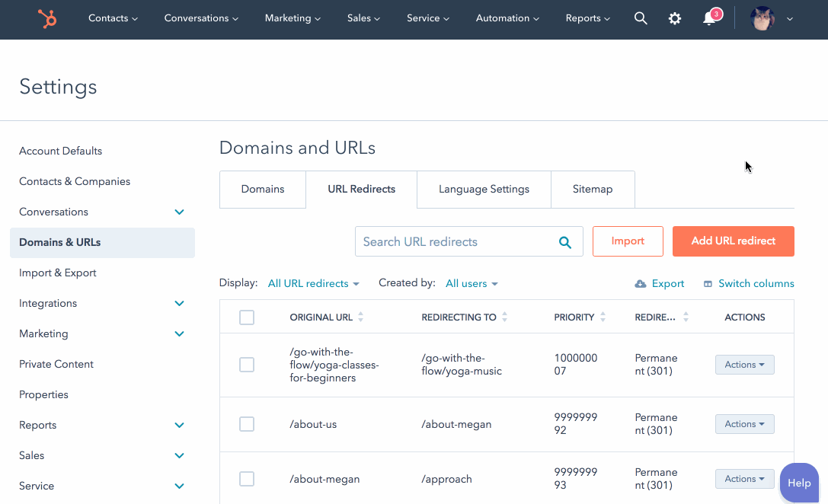828x504 pixels.
Task: Open the Marketing menu in top navigation
Action: (x=293, y=19)
